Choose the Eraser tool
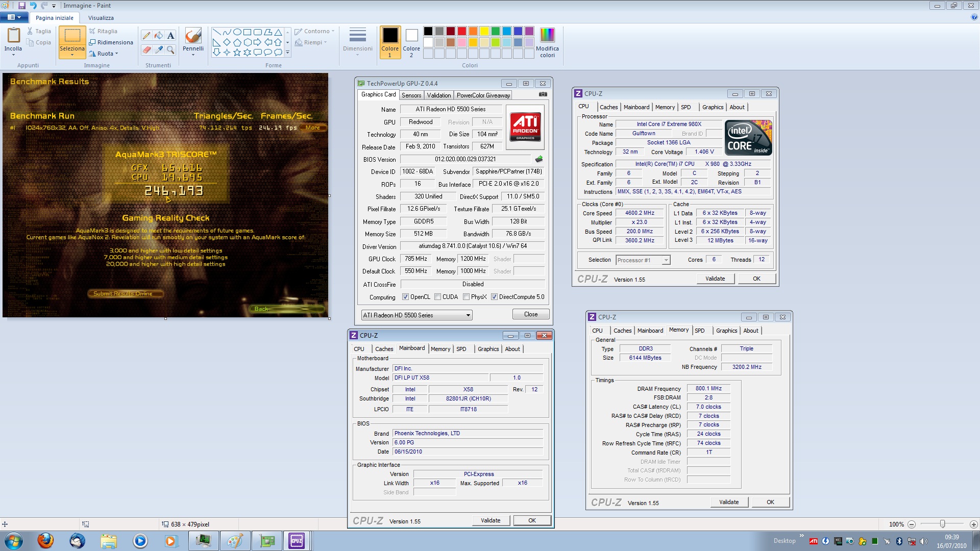 146,49
